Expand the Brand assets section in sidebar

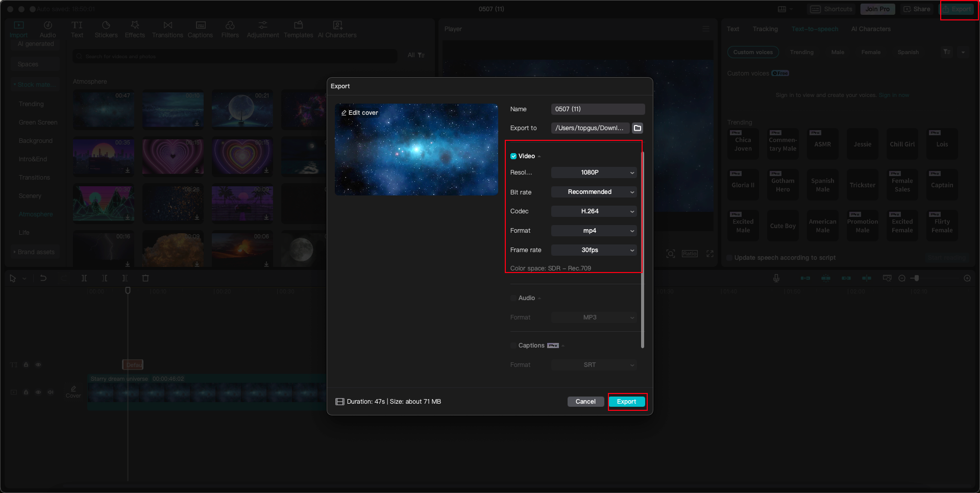coord(35,252)
